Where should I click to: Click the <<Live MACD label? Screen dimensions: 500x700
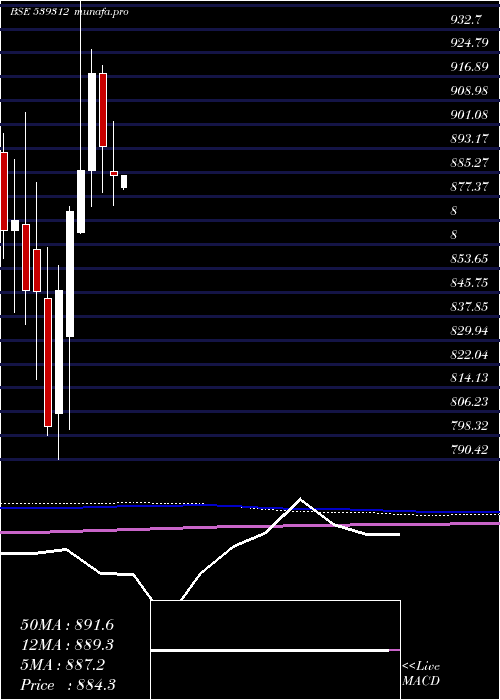click(421, 674)
